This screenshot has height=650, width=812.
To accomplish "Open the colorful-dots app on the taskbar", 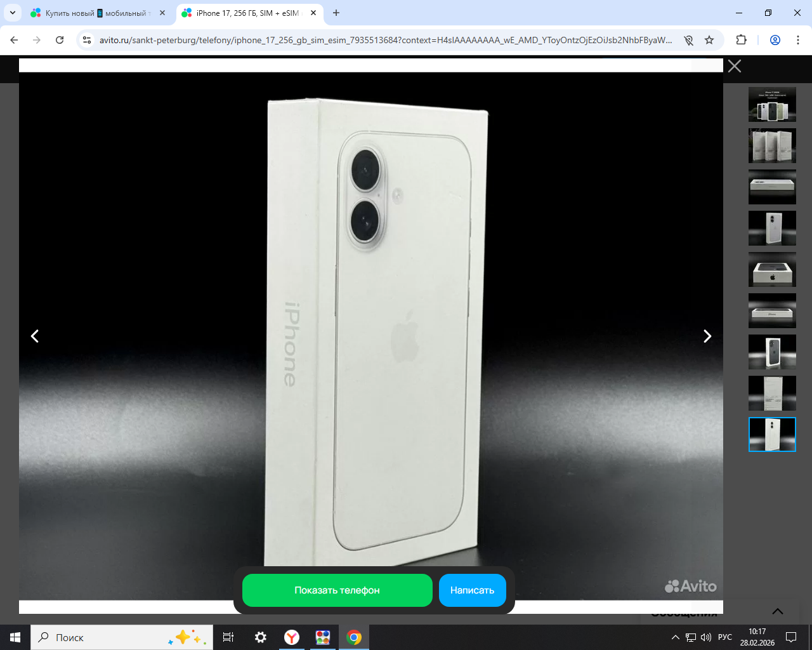I will 323,637.
